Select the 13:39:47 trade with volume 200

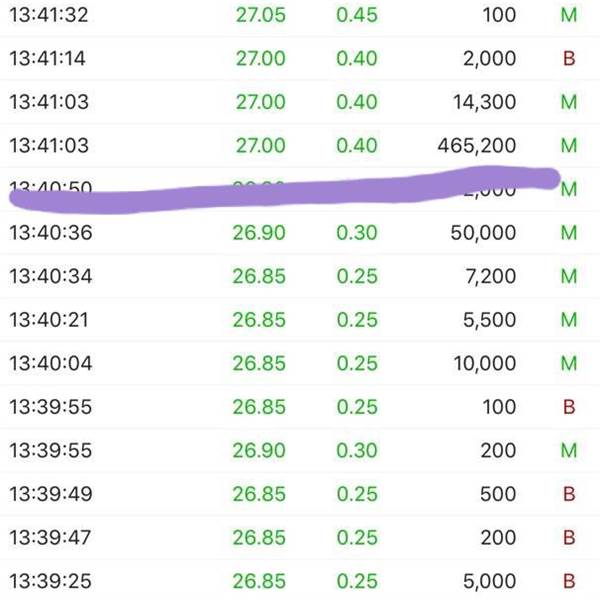[x=300, y=537]
